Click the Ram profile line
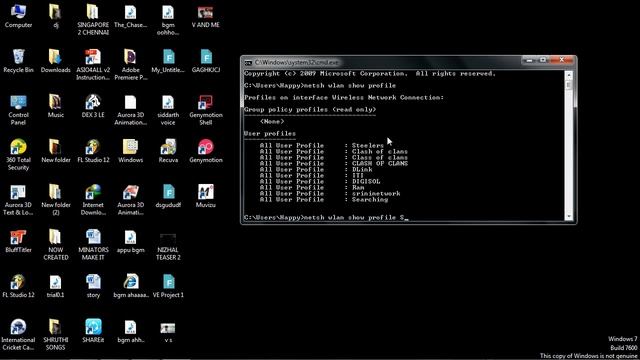 pyautogui.click(x=312, y=187)
